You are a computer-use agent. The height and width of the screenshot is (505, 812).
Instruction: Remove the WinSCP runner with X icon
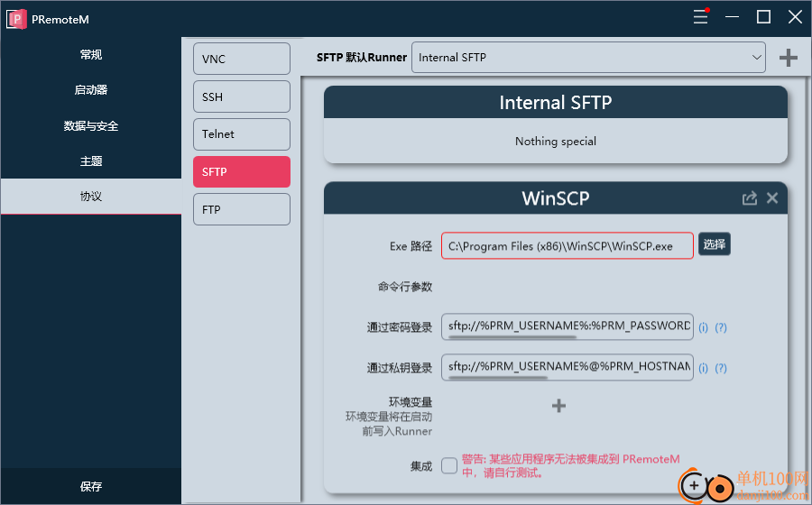pyautogui.click(x=772, y=198)
